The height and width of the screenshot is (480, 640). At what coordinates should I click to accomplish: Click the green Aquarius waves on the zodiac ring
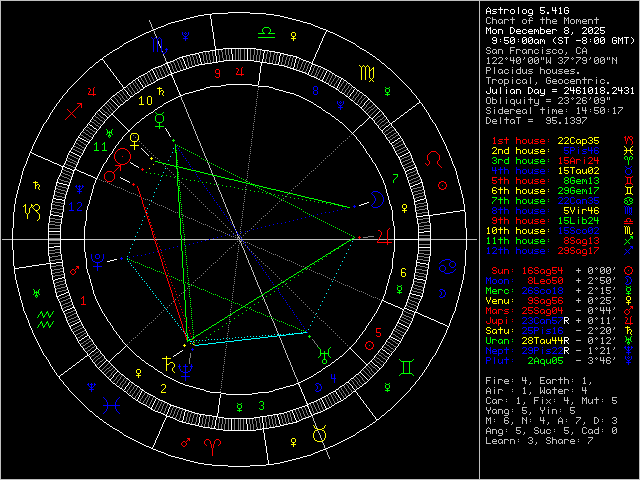pyautogui.click(x=46, y=320)
